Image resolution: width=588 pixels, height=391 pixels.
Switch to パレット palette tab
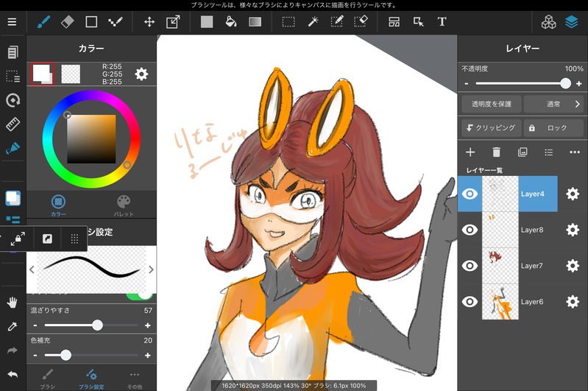124,205
